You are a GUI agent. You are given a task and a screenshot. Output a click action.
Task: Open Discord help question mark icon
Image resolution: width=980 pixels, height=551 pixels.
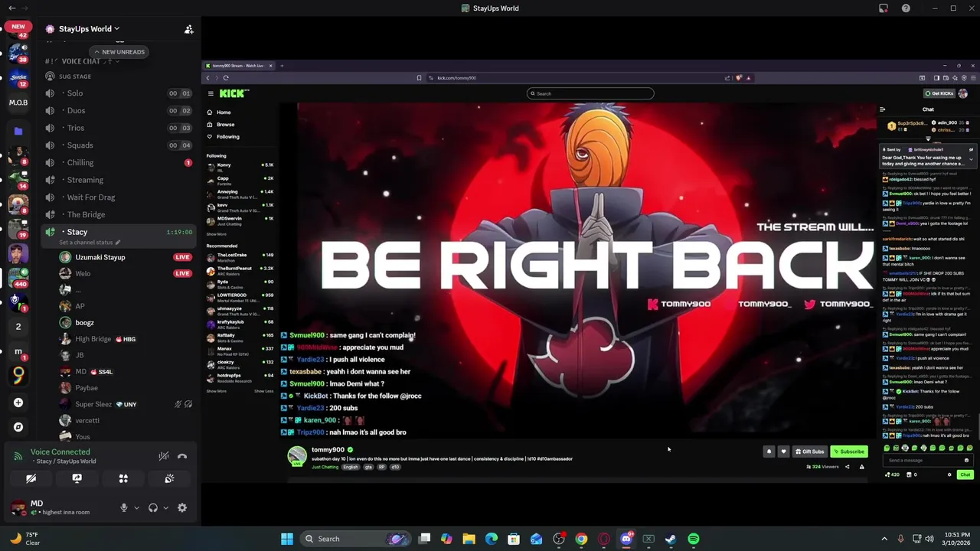[906, 8]
